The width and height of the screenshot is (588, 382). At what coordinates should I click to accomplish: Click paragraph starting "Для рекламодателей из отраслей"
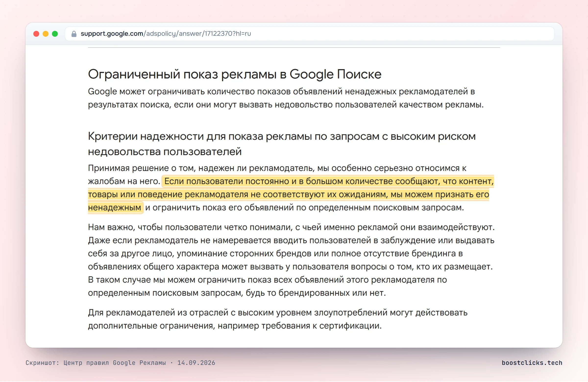[278, 319]
